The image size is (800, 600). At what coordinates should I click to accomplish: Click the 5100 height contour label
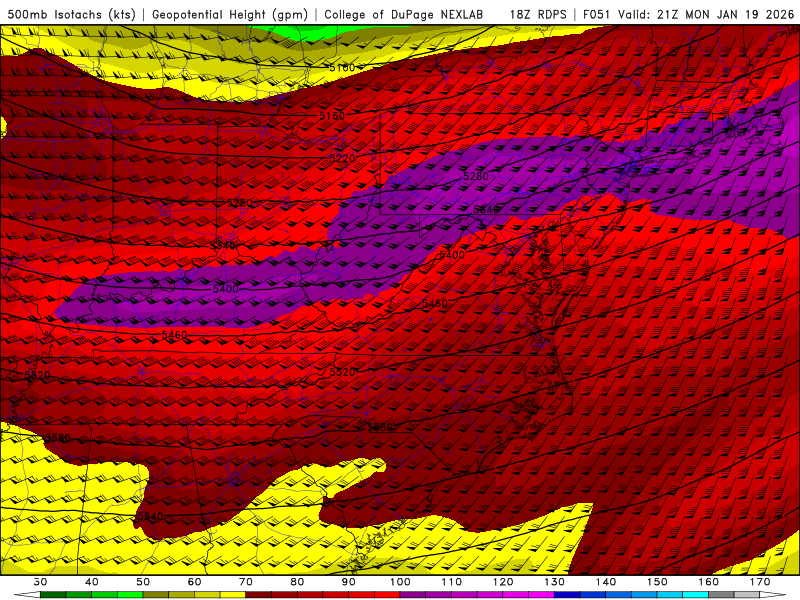pyautogui.click(x=342, y=68)
